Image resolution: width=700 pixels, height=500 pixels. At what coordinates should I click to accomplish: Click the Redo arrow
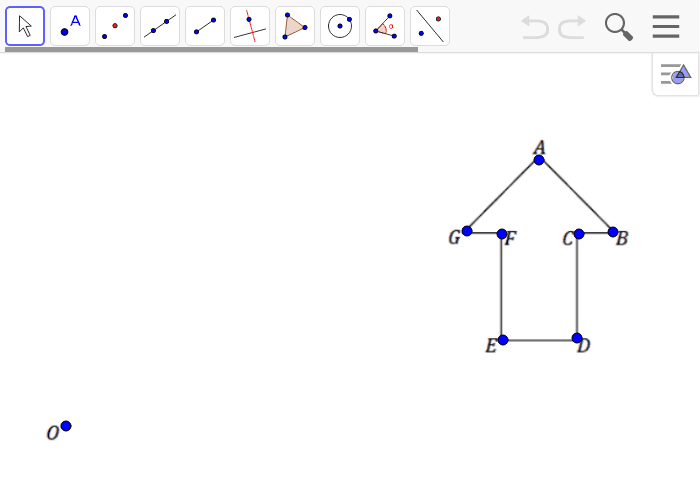point(572,27)
